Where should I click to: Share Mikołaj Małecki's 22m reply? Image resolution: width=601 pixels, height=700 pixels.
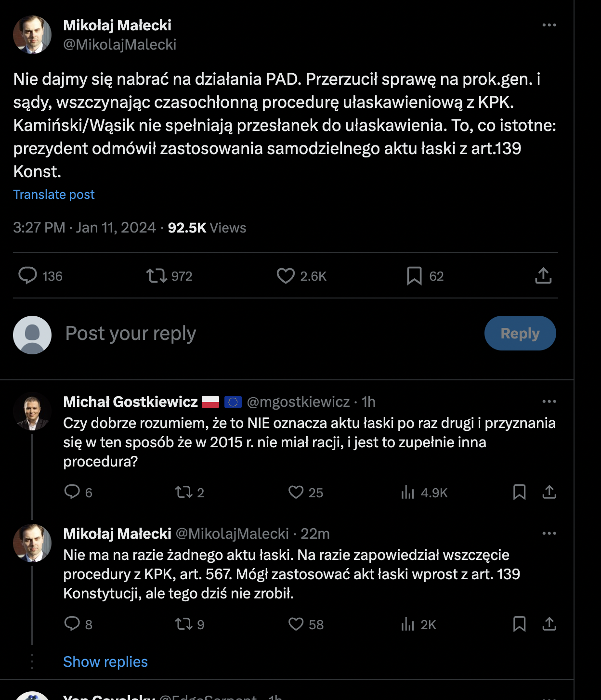[x=549, y=624]
